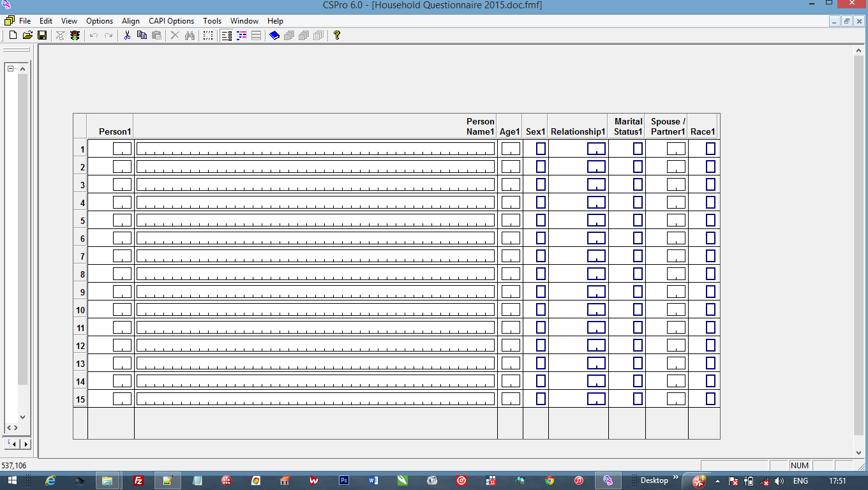Image resolution: width=868 pixels, height=490 pixels.
Task: Click the Age1 field in row 5
Action: click(511, 220)
